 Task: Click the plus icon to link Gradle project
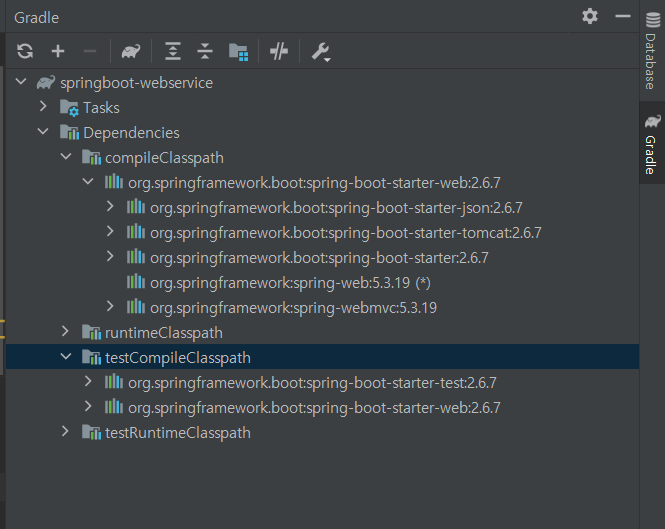(x=58, y=51)
